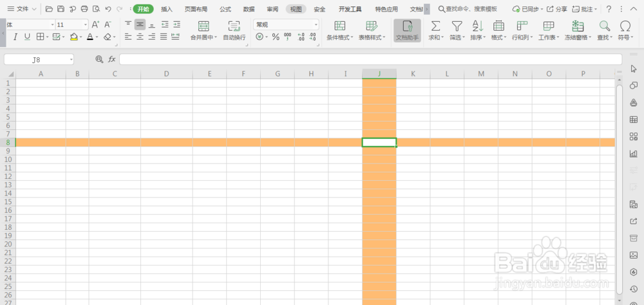Viewport: 644px width, 305px height.
Task: Apply percent style
Action: pos(276,37)
